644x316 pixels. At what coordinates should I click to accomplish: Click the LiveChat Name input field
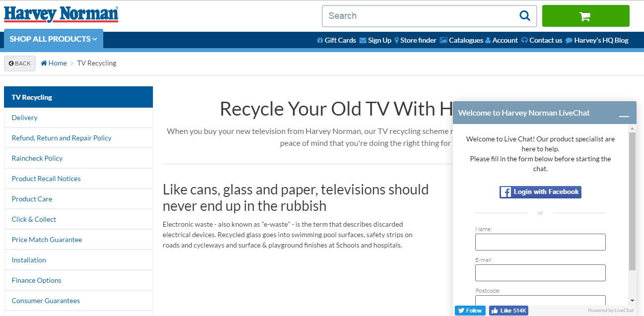click(x=540, y=242)
